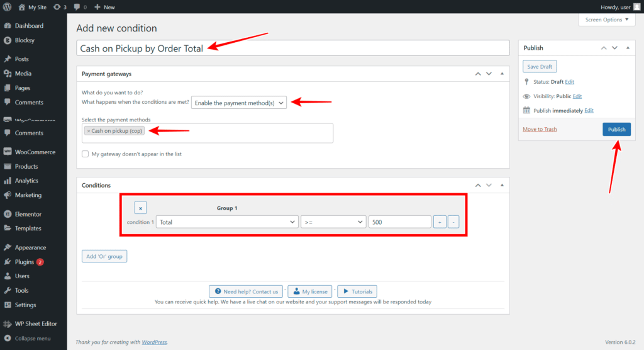Screen dimensions: 644x350
Task: Go to Plugins in the sidebar
Action: (x=25, y=262)
